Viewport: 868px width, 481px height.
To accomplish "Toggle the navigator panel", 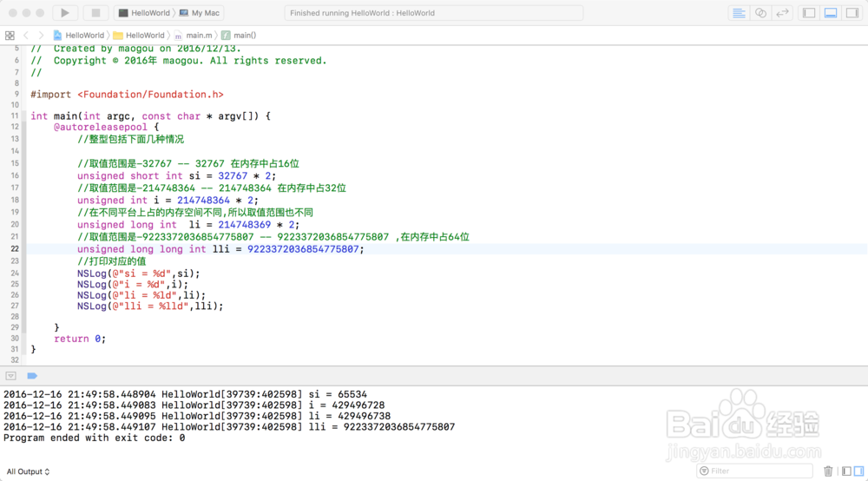I will pos(809,13).
